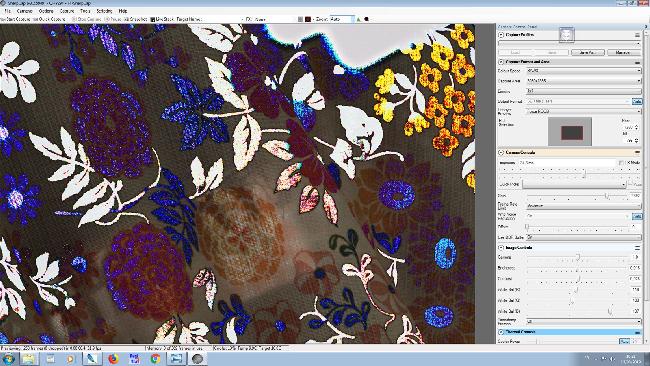Screen dimensions: 650x366
Task: Click the Gamma slider
Action: point(578,258)
